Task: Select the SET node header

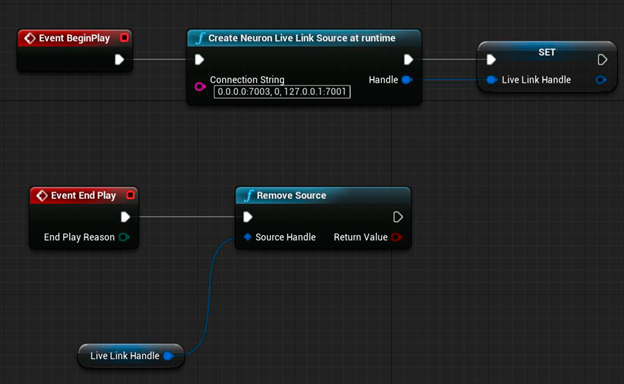Action: click(x=547, y=52)
